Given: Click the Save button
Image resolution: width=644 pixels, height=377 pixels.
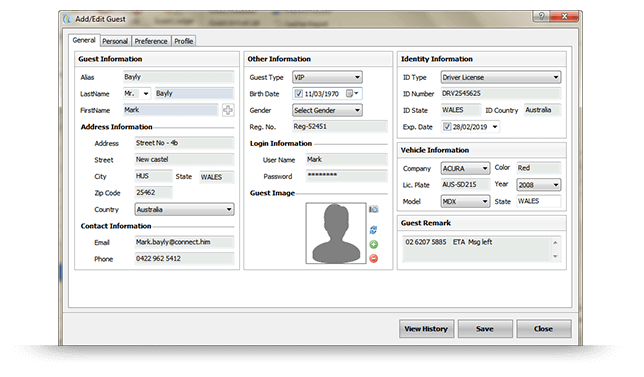Looking at the screenshot, I should [485, 329].
